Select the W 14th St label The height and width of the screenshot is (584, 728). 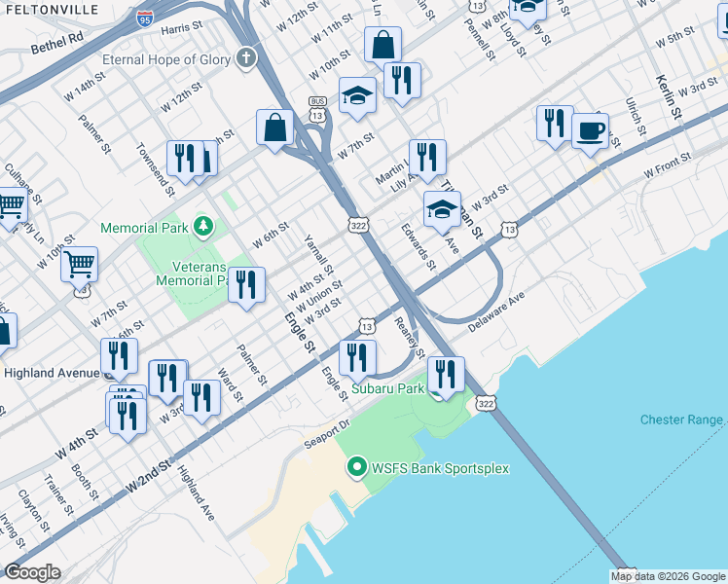pos(85,87)
